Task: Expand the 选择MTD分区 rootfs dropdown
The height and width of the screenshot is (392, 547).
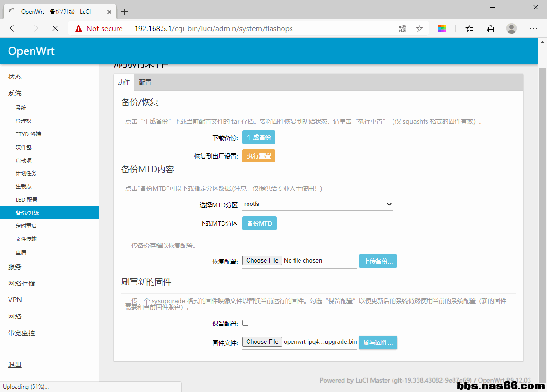Action: 317,204
